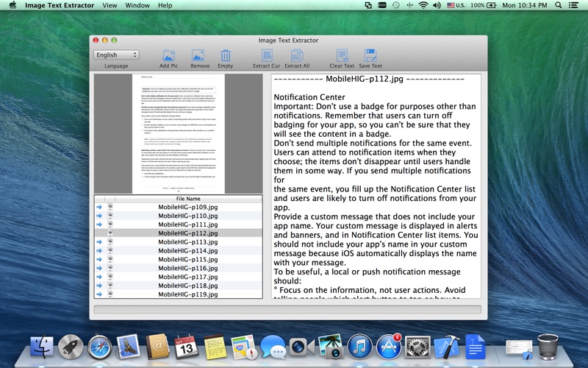The image size is (588, 368).
Task: Click the page preview image
Action: (x=179, y=134)
